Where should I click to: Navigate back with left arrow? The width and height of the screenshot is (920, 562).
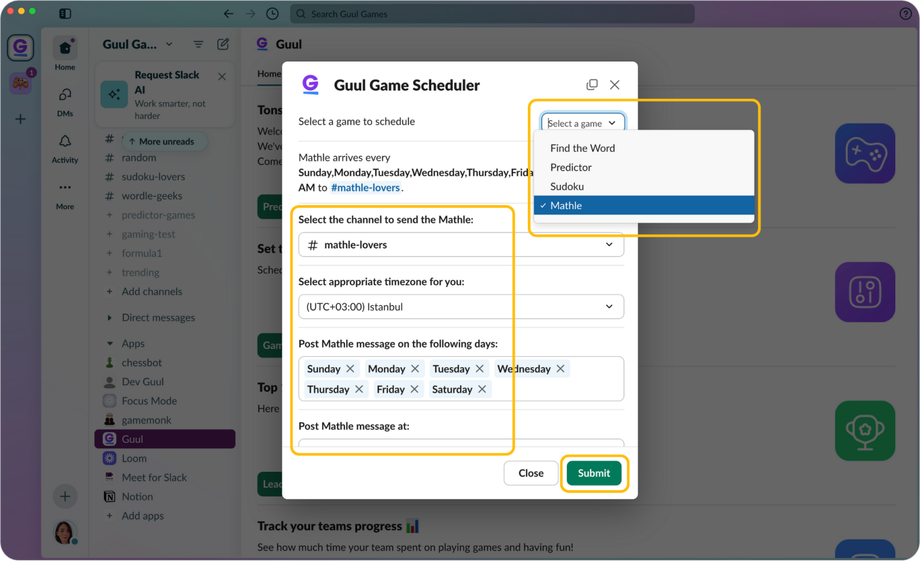228,13
